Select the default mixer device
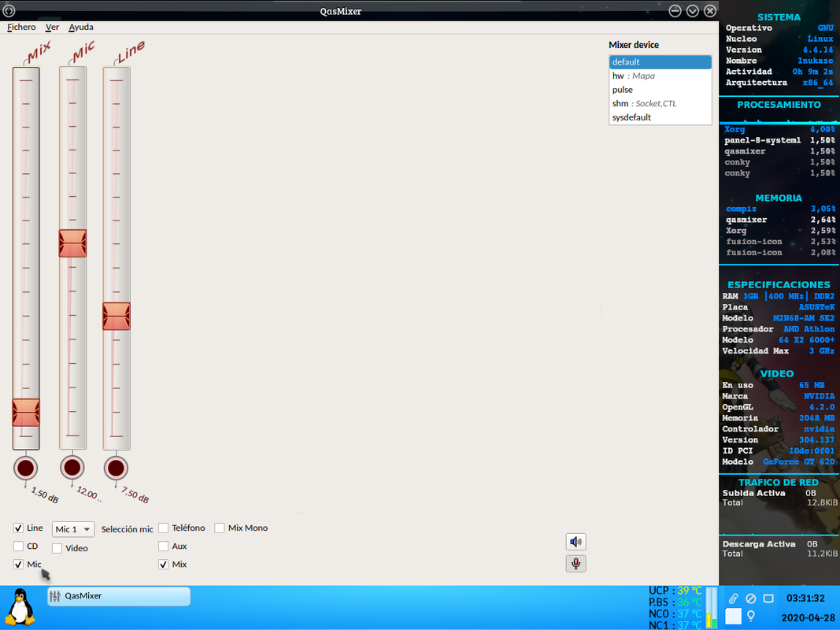 660,62
